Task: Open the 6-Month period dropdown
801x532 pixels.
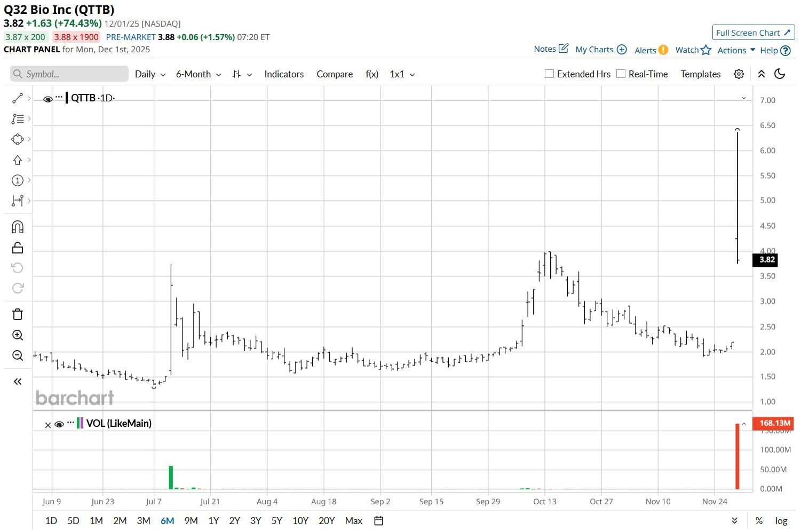Action: point(199,74)
